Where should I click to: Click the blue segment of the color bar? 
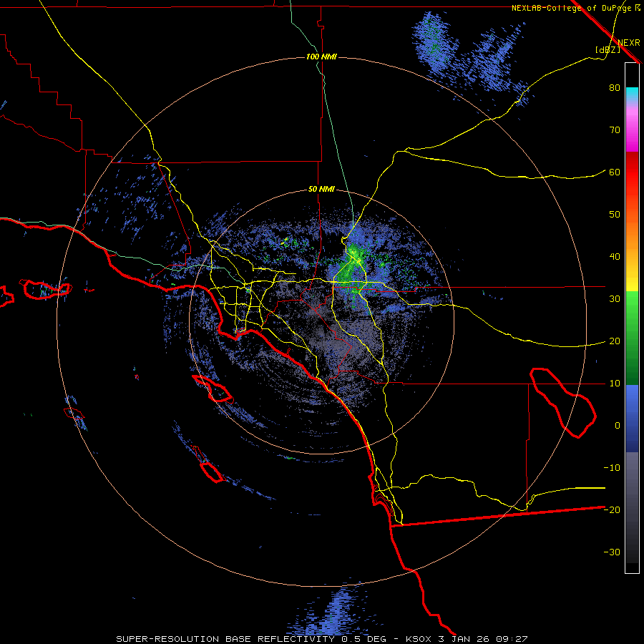click(632, 419)
